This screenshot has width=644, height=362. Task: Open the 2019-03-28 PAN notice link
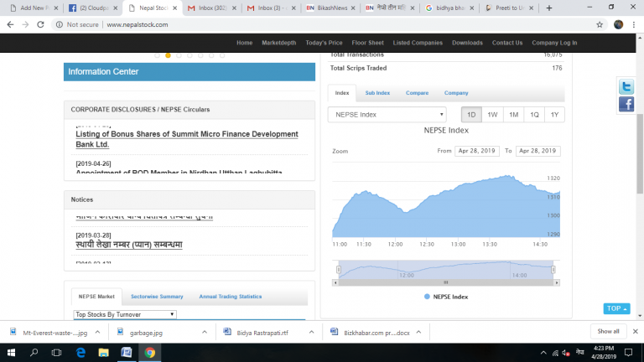129,245
